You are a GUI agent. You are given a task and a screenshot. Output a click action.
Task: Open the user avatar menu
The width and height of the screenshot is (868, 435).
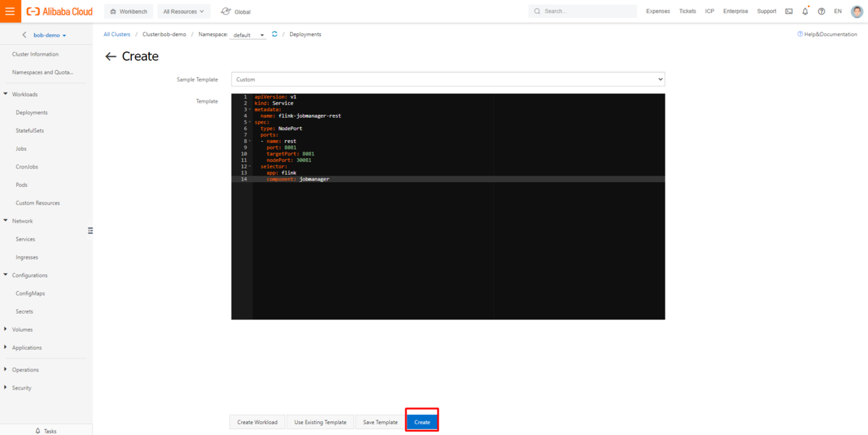(x=856, y=12)
